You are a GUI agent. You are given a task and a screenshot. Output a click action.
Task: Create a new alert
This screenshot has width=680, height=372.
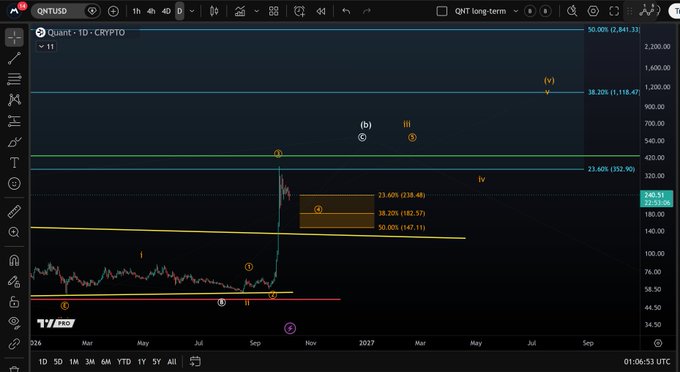[299, 11]
